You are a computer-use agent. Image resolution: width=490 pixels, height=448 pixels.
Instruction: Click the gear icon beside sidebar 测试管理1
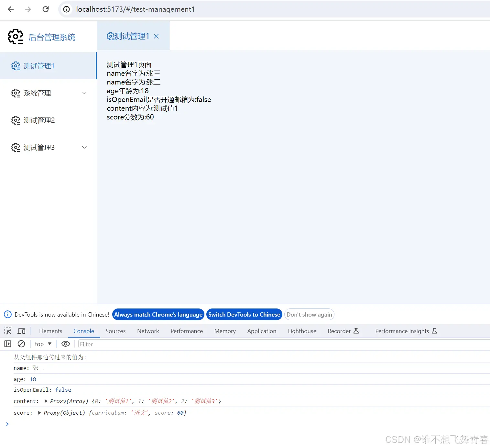point(16,66)
